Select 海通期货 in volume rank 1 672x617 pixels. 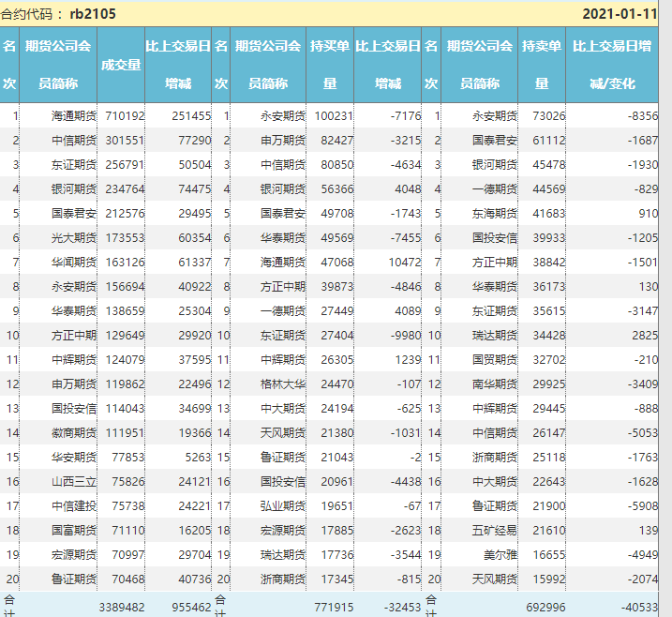pyautogui.click(x=74, y=115)
